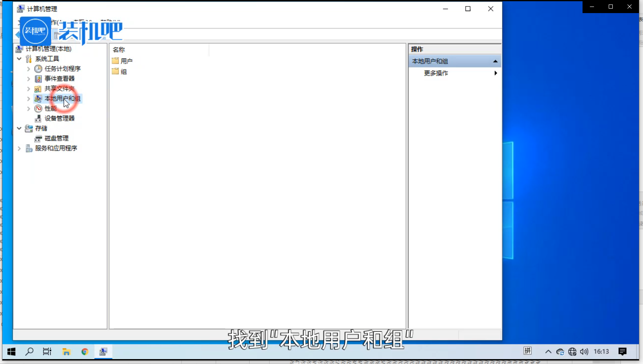Click the Performance gauge icon
The width and height of the screenshot is (643, 364).
pyautogui.click(x=38, y=108)
